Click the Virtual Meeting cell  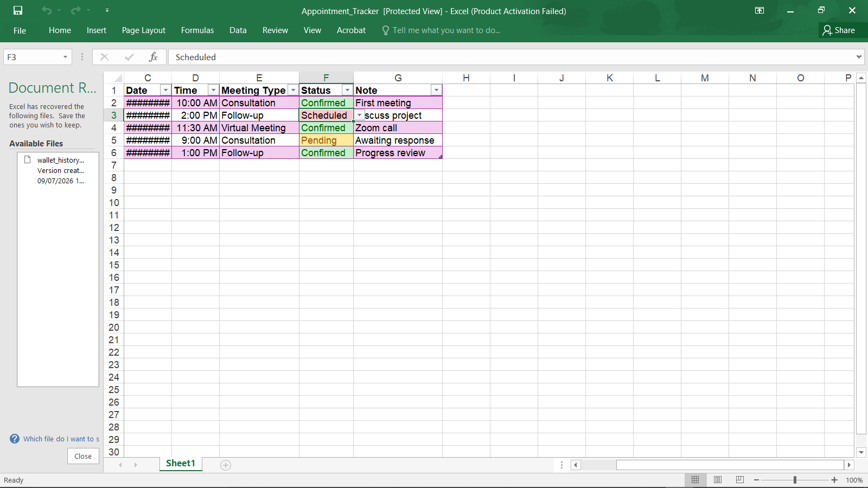(259, 128)
